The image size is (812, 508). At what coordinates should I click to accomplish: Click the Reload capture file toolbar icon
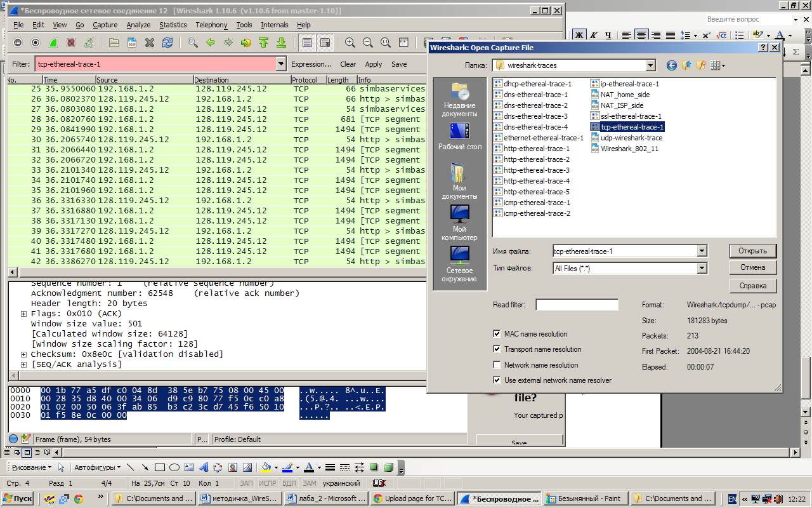167,43
